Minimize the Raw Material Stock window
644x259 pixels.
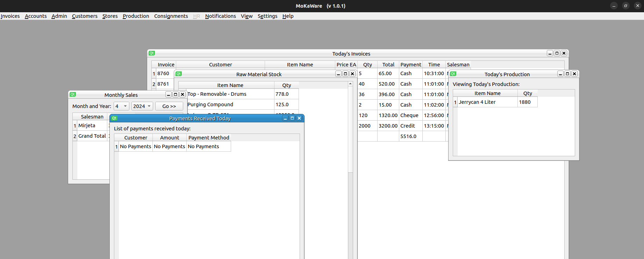click(x=338, y=74)
